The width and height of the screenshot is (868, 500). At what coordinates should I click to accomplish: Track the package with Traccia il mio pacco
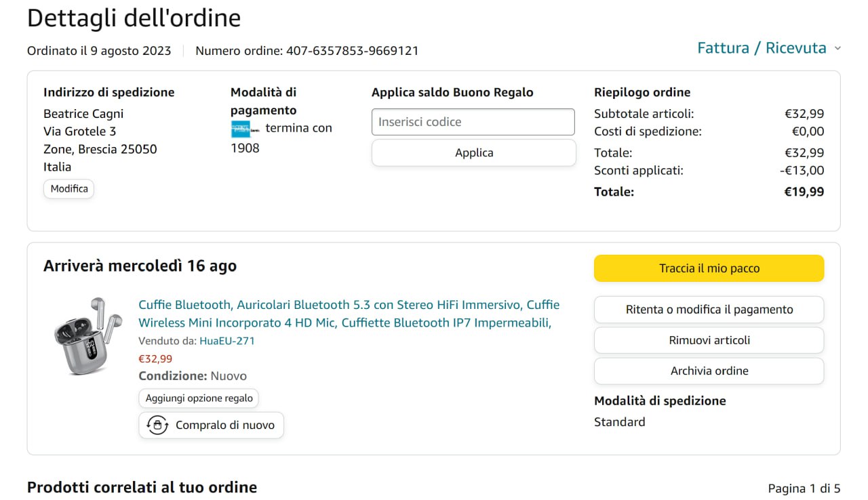(709, 268)
